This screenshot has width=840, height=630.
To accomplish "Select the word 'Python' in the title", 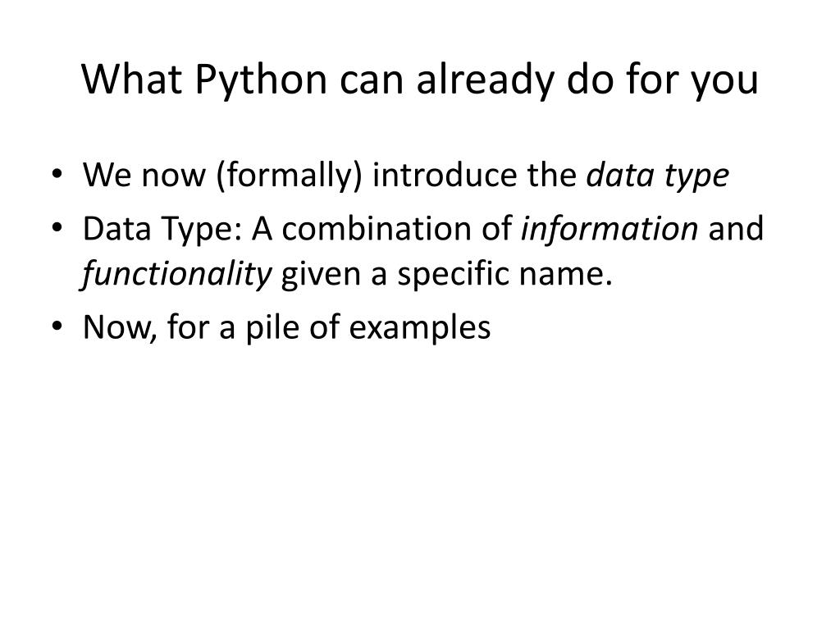I will (x=261, y=81).
